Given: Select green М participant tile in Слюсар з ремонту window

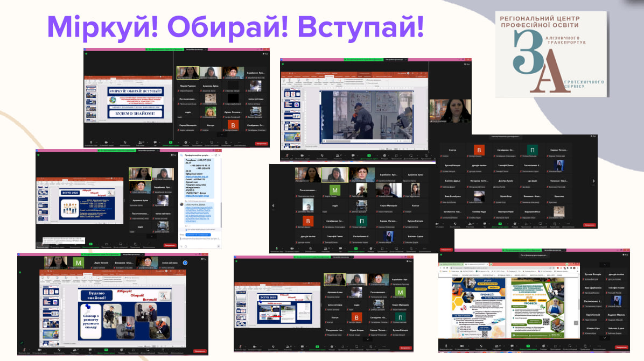Looking at the screenshot, I should 78,263.
